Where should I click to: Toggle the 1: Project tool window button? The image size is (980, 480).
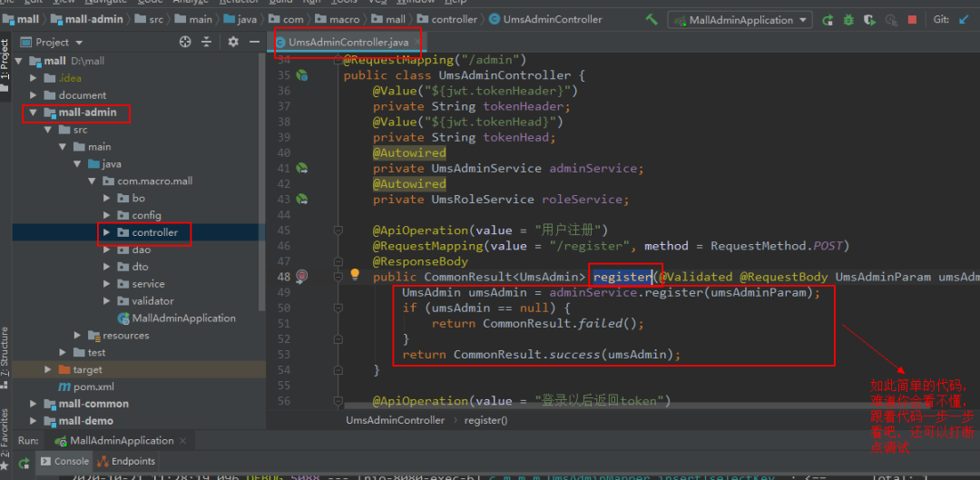coord(5,65)
